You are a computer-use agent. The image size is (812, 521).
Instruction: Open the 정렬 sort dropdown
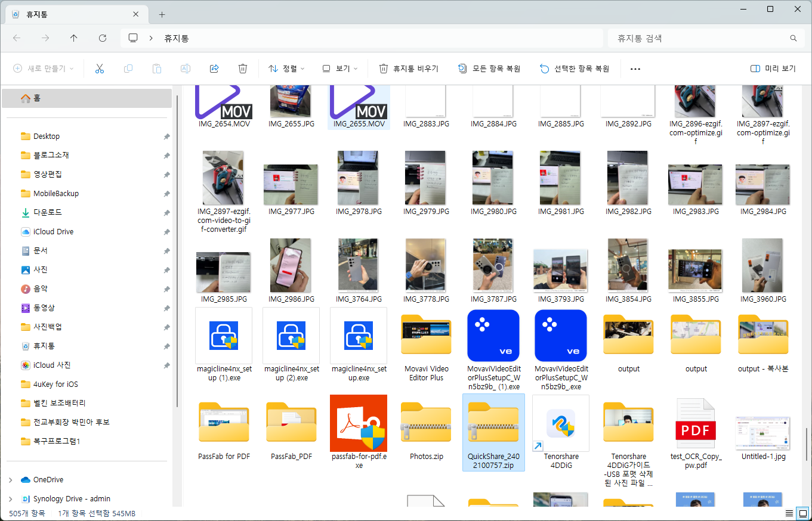point(286,69)
